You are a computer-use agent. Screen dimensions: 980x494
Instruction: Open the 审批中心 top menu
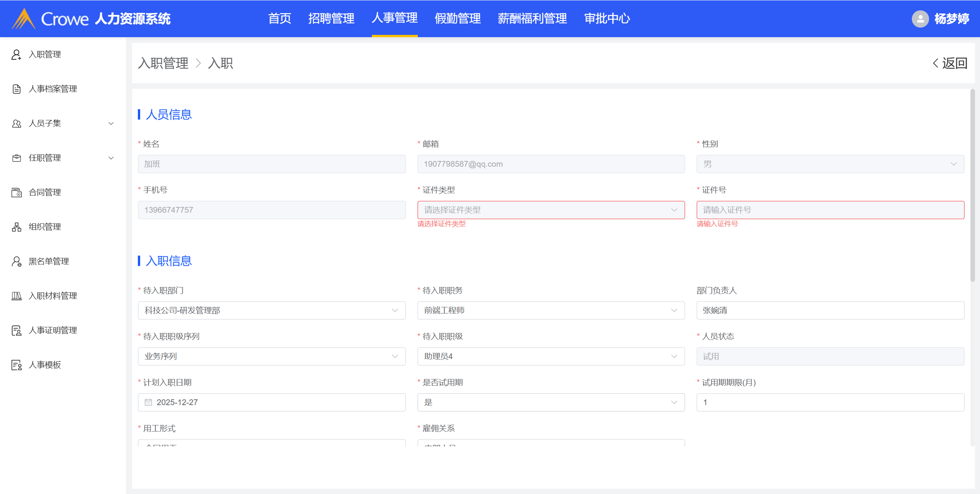coord(607,18)
